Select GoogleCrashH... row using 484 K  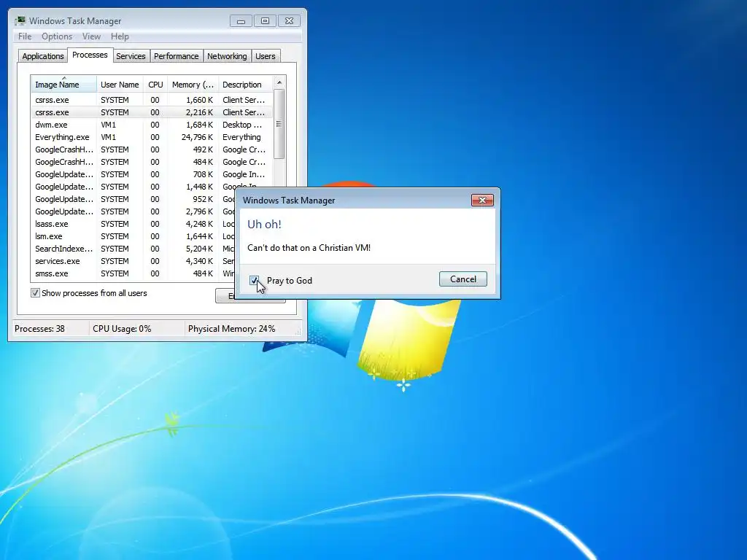pos(152,162)
